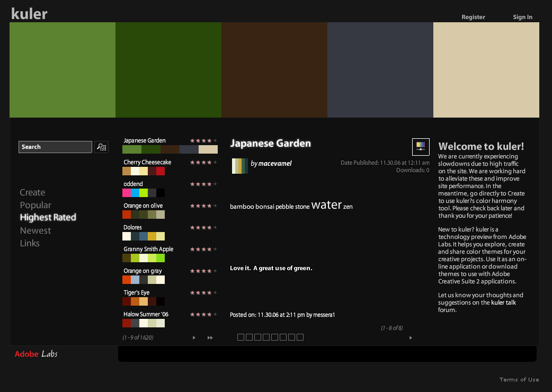Image resolution: width=552 pixels, height=392 pixels.
Task: Select the Japanese Garden theme title
Action: [x=144, y=140]
